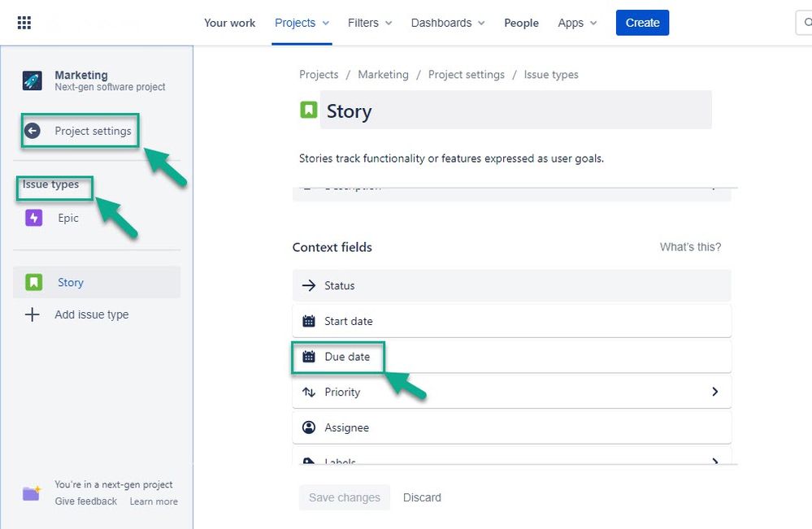Image resolution: width=812 pixels, height=529 pixels.
Task: Expand the Priority field chevron
Action: click(x=714, y=392)
